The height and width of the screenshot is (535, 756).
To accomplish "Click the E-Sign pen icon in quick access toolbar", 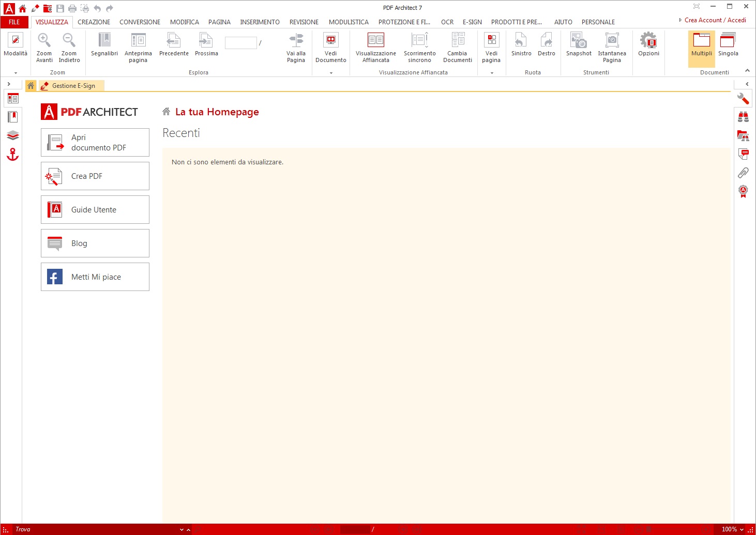I will tap(35, 8).
